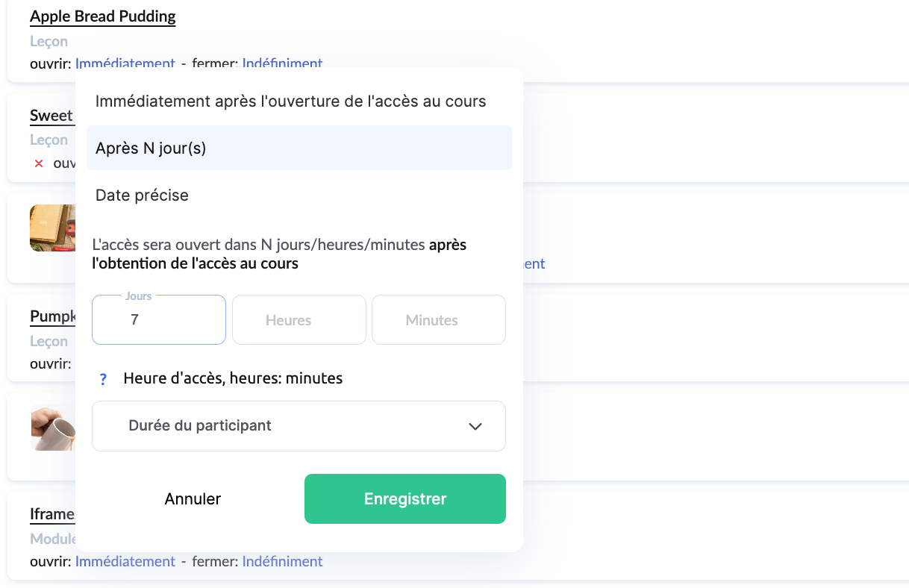Click Indéfiniment link in the Iframe module row
Viewport: 909px width, 588px height.
point(282,561)
